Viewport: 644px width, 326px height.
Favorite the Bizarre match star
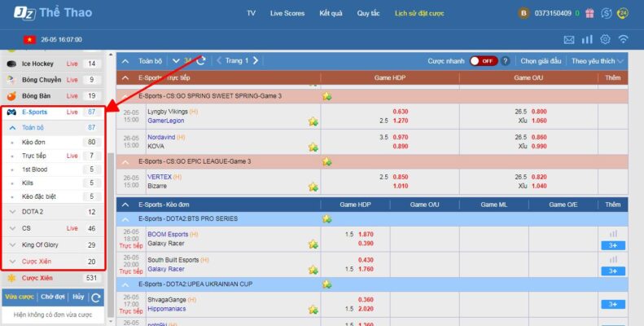click(313, 187)
